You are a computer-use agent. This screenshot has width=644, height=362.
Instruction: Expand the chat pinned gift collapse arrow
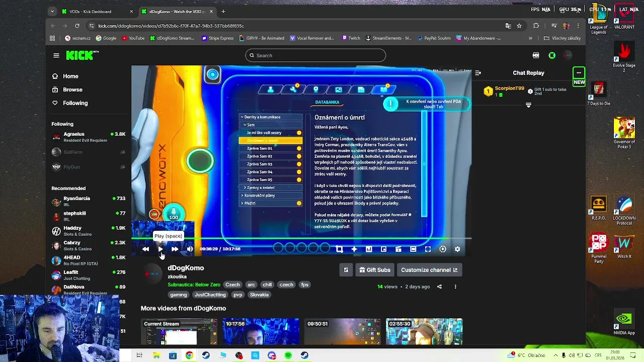click(x=528, y=105)
